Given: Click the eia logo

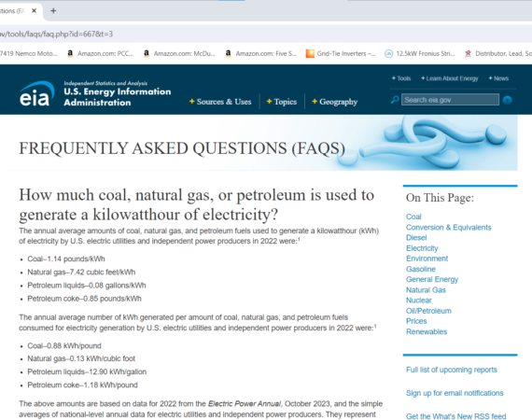Looking at the screenshot, I should pyautogui.click(x=36, y=93).
